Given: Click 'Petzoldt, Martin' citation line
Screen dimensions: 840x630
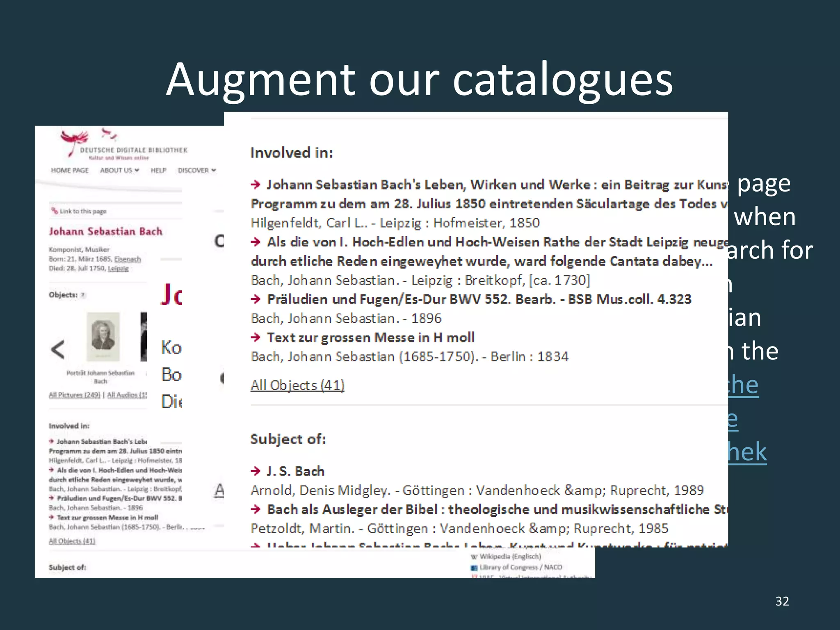Looking at the screenshot, I should [460, 528].
